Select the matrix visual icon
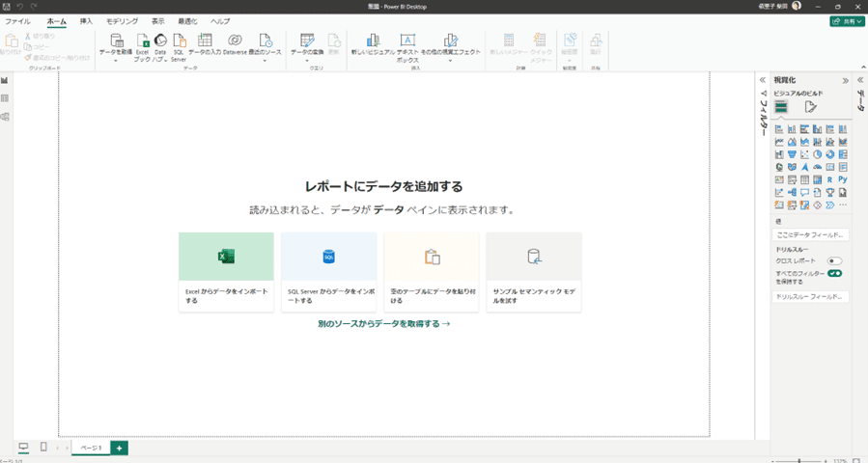Image resolution: width=868 pixels, height=463 pixels. point(817,179)
